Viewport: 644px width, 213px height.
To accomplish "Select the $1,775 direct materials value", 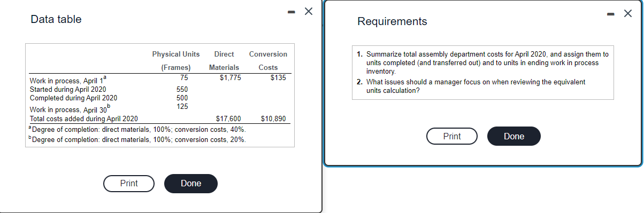I will pos(231,78).
